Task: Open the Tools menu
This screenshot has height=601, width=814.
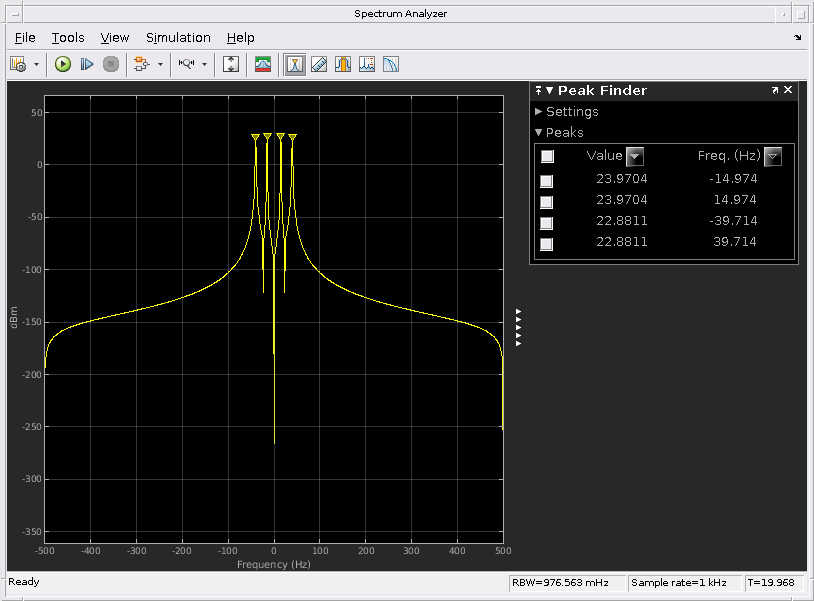Action: tap(68, 38)
